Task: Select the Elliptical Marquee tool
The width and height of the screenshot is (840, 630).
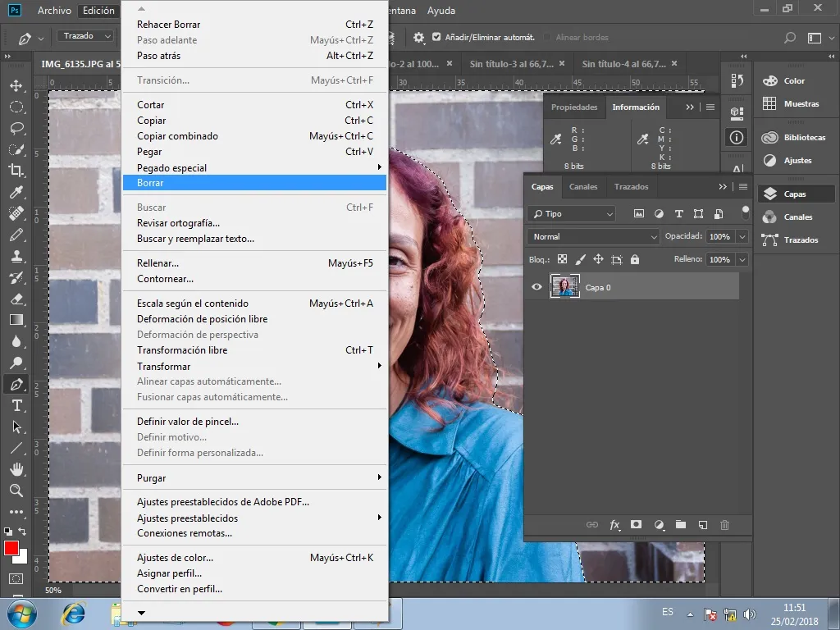Action: [x=16, y=107]
